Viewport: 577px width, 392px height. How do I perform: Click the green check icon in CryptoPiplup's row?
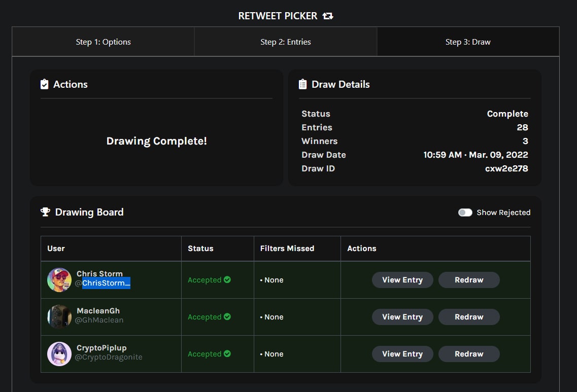(x=227, y=354)
